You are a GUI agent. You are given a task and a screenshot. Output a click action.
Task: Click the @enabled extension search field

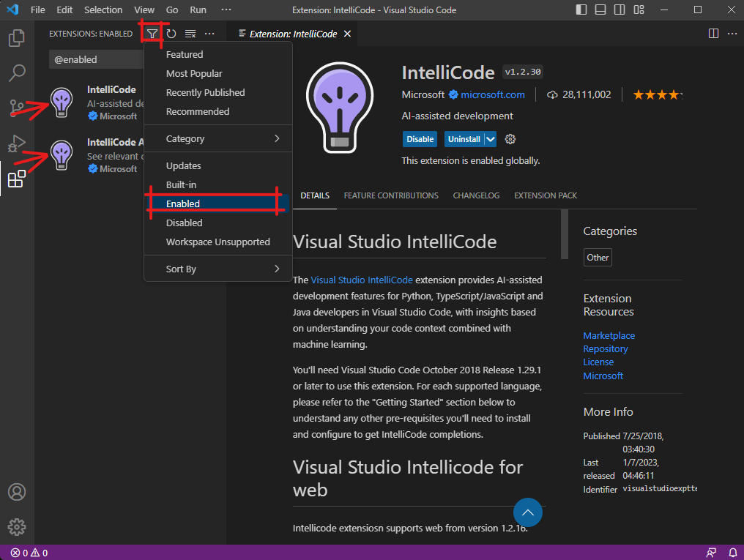pos(95,59)
